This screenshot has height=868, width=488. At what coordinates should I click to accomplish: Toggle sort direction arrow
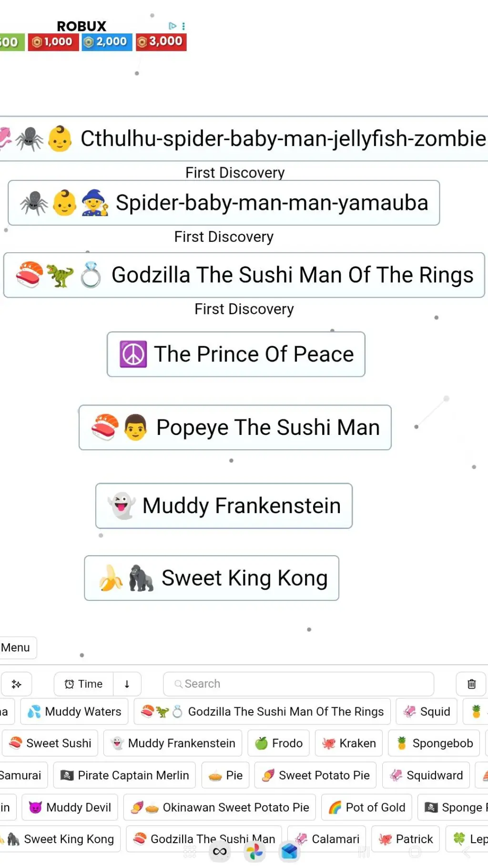tap(127, 684)
